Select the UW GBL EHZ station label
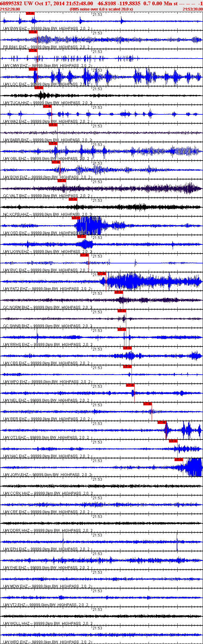This screenshot has height=644, width=203. pos(46,159)
